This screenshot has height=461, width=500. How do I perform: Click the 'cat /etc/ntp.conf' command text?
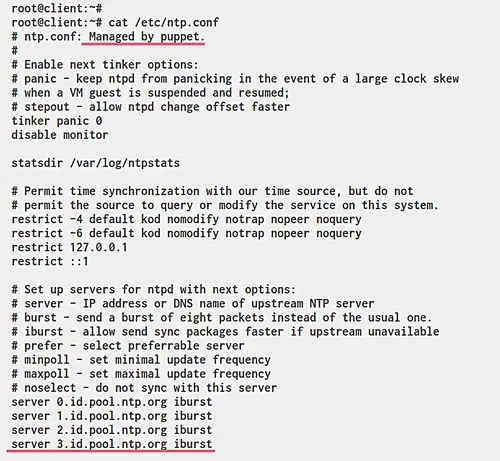click(164, 23)
